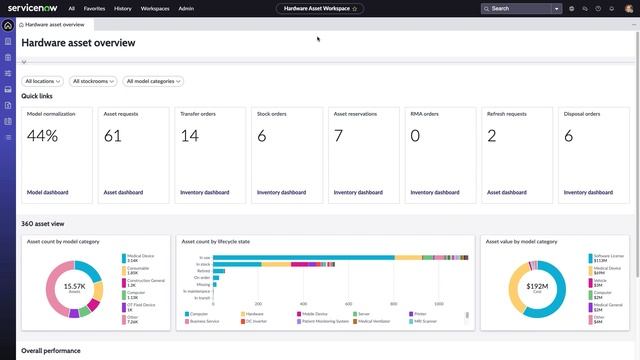The width and height of the screenshot is (640, 360).
Task: Open Inventory dashboard under Disposal orders
Action: [588, 192]
